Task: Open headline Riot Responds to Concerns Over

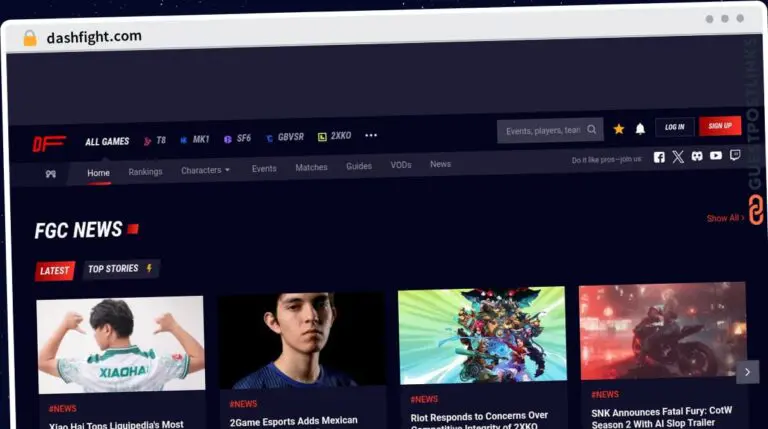Action: (479, 417)
